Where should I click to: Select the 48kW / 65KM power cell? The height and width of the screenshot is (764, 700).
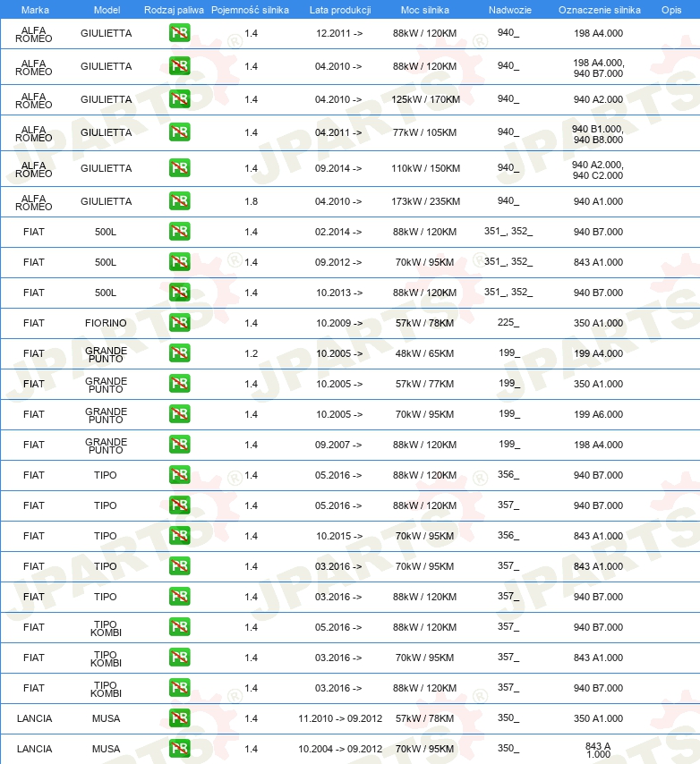coord(424,353)
